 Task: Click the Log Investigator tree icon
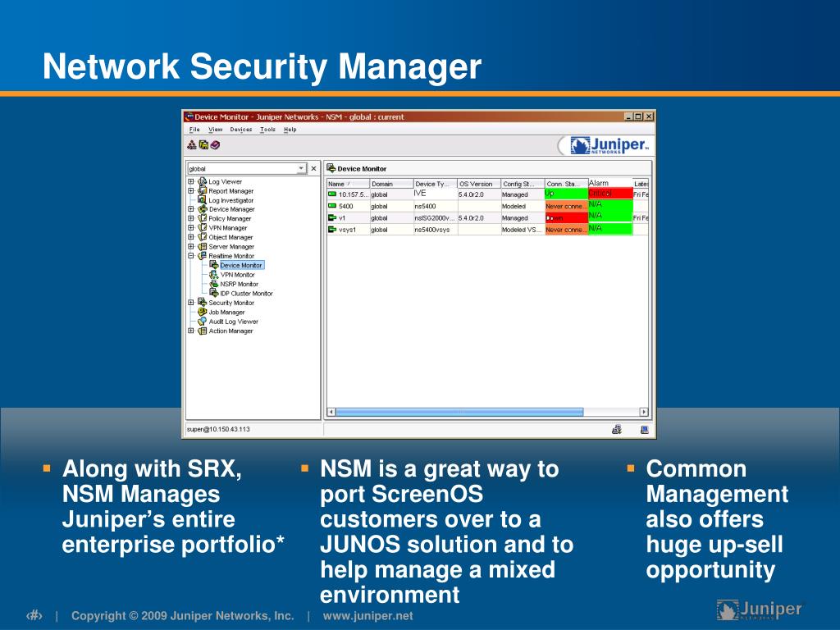tap(202, 200)
